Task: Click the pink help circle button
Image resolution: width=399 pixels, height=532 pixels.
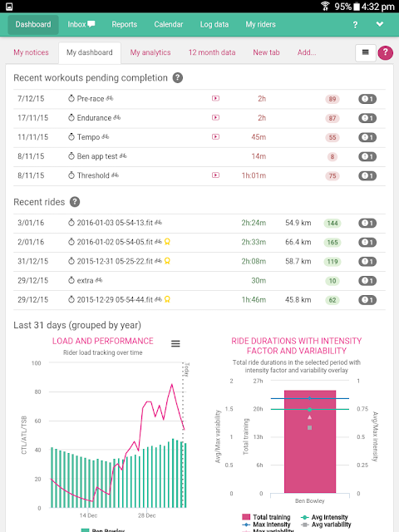Action: [385, 52]
